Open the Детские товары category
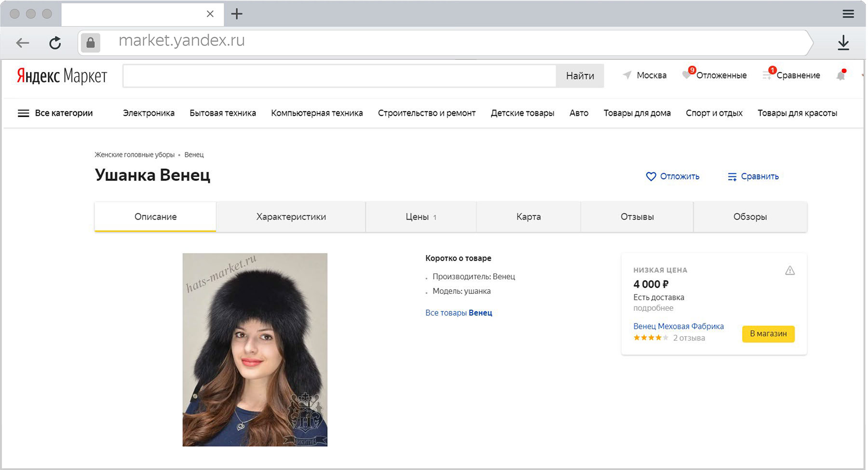 click(523, 113)
